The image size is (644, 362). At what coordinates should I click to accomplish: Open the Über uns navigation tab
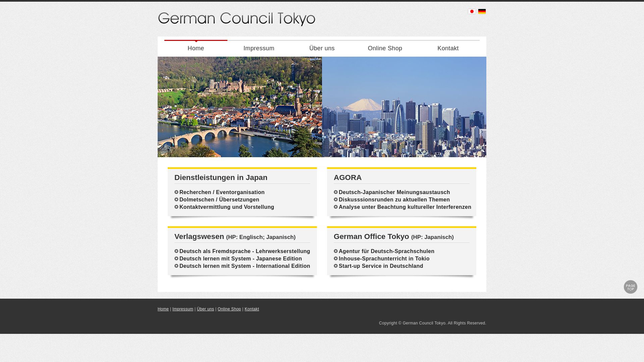(x=322, y=48)
